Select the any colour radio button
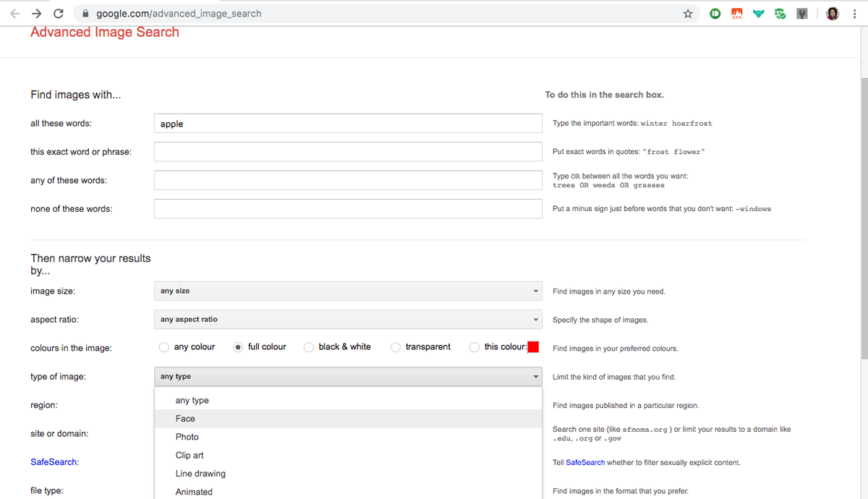This screenshot has width=868, height=499. coord(163,347)
